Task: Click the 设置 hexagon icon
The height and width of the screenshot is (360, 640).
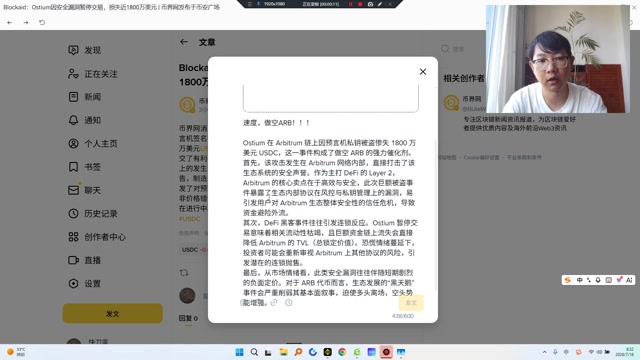Action: click(73, 283)
